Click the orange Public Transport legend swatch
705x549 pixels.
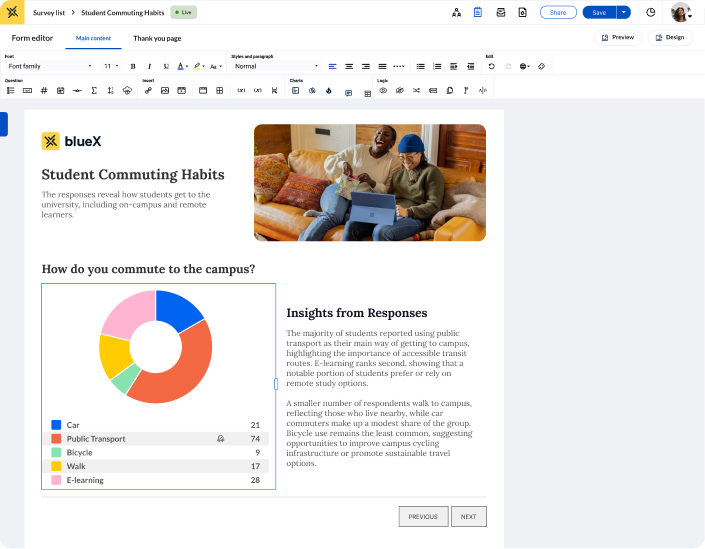click(56, 439)
